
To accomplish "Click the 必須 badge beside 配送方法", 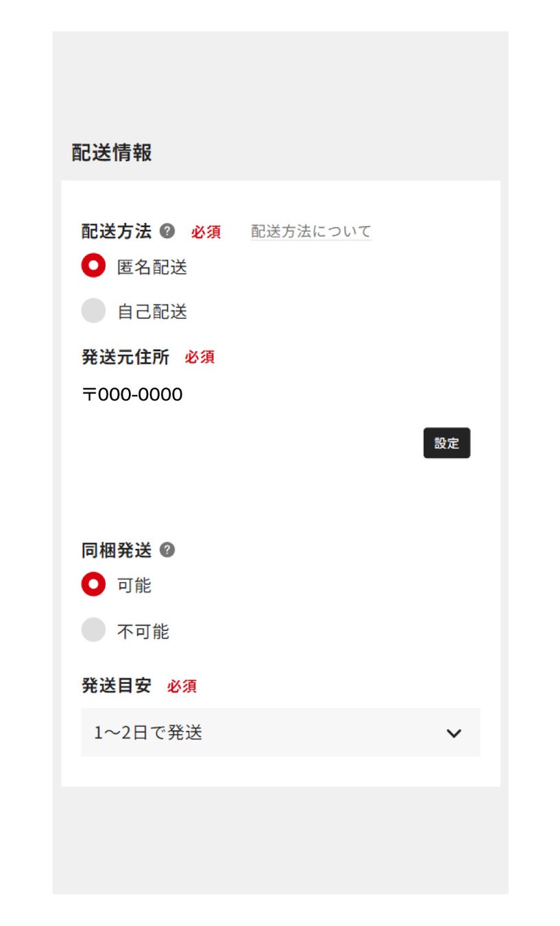I will tap(206, 232).
